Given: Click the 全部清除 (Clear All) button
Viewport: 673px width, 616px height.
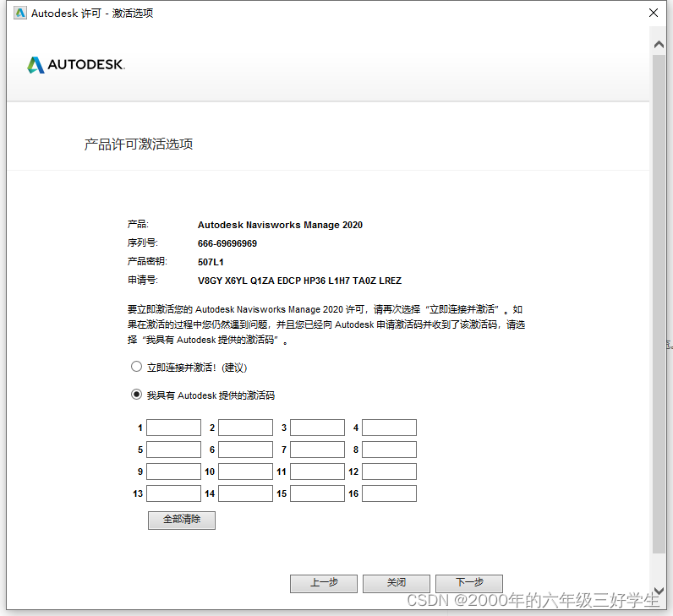Looking at the screenshot, I should coord(182,520).
